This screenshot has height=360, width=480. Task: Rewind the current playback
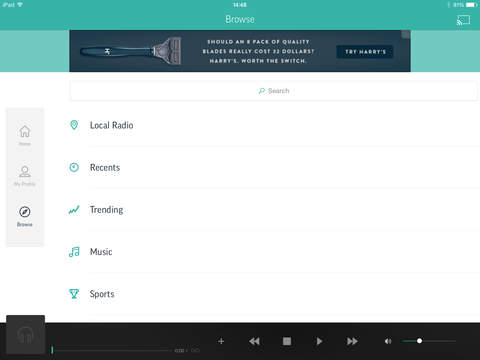254,341
